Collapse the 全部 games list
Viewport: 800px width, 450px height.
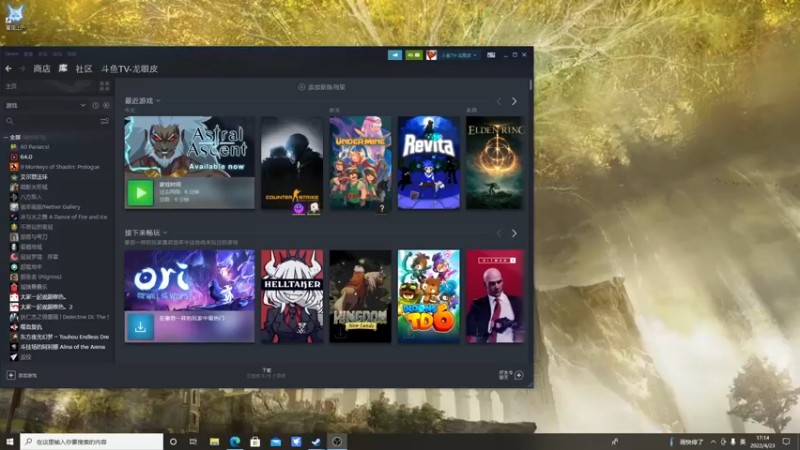pyautogui.click(x=6, y=137)
